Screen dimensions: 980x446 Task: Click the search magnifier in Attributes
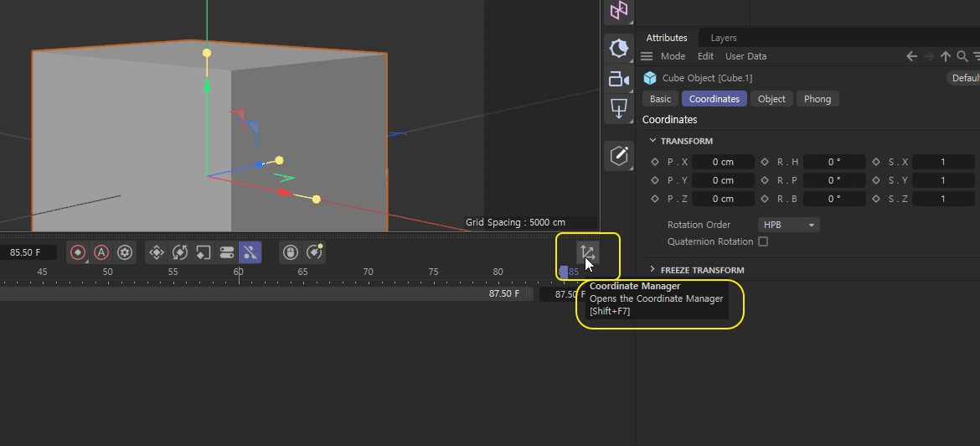click(962, 56)
